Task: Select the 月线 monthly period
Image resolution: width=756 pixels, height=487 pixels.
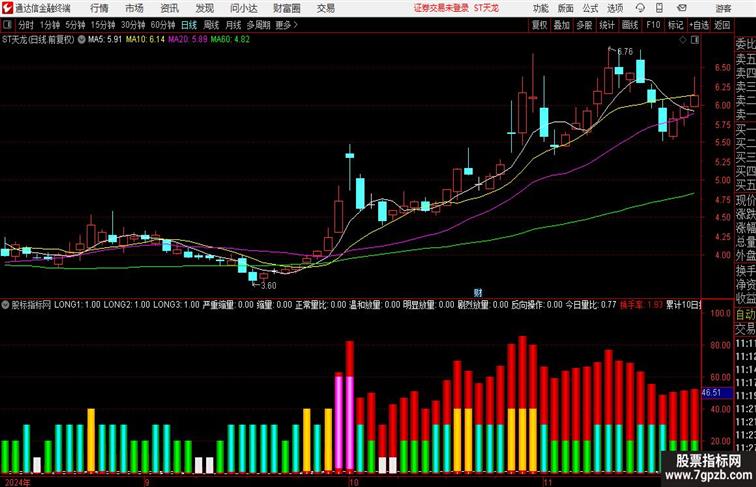Action: point(233,25)
